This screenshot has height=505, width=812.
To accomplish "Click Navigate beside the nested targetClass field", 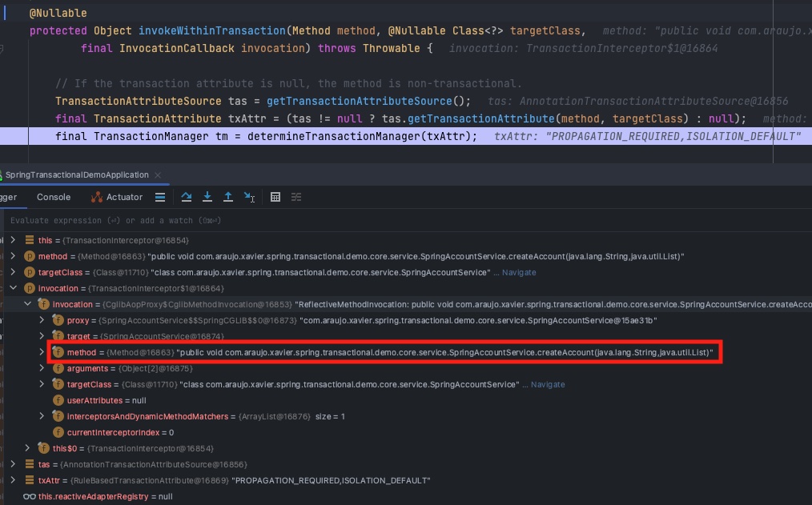I will [549, 384].
